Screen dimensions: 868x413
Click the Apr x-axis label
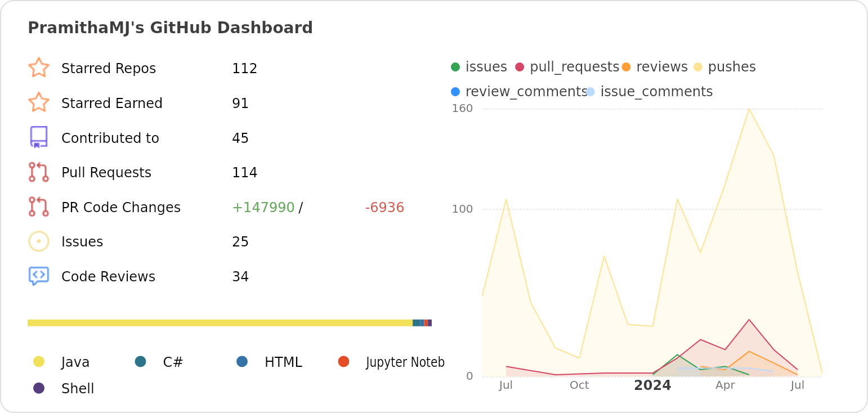click(x=725, y=385)
